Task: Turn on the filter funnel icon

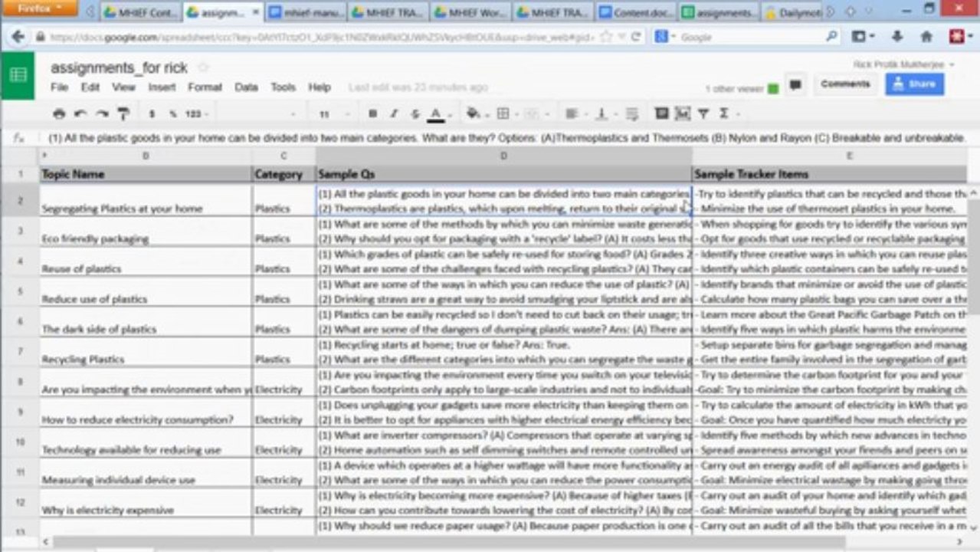Action: [x=703, y=113]
